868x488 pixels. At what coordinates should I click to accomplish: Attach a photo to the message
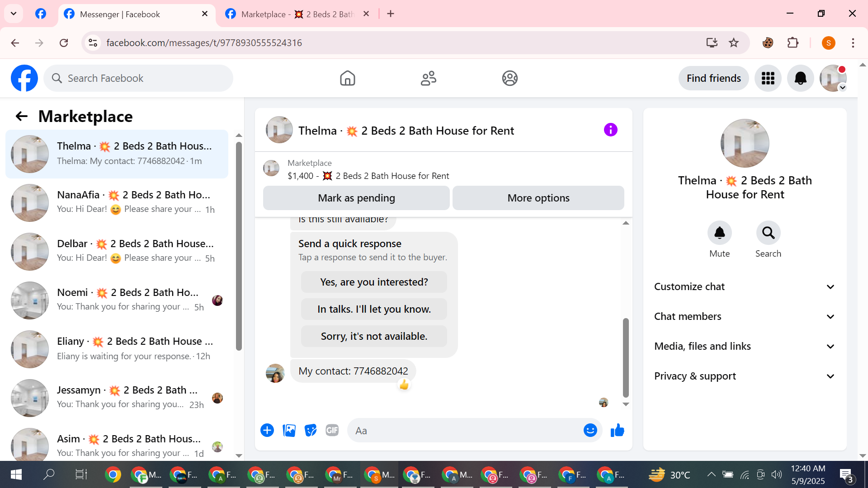point(289,430)
